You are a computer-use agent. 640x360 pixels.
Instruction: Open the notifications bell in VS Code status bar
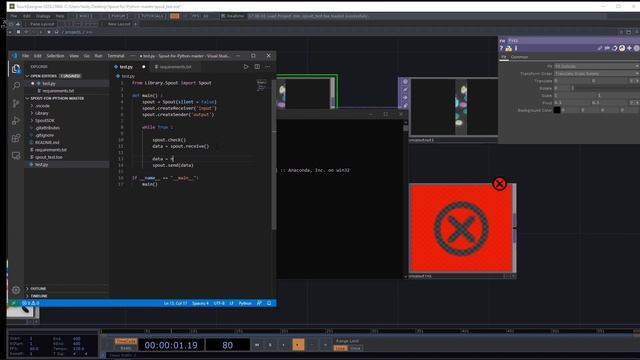[269, 303]
